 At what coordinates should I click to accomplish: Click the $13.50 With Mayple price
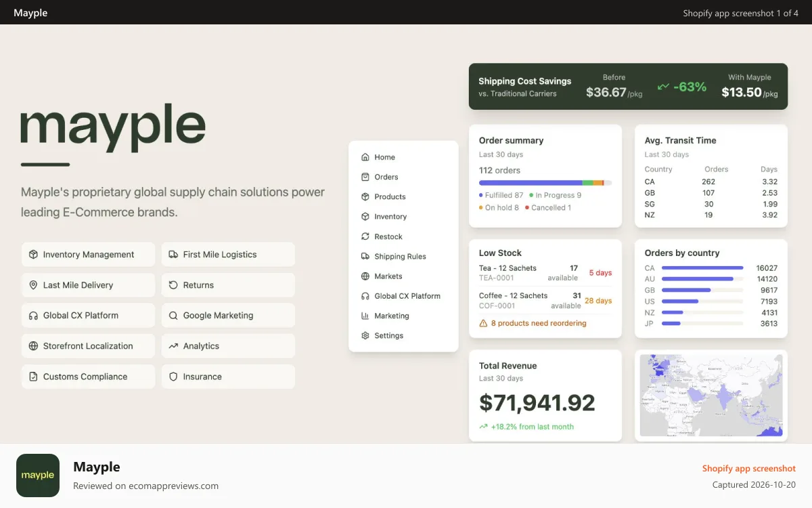click(742, 92)
